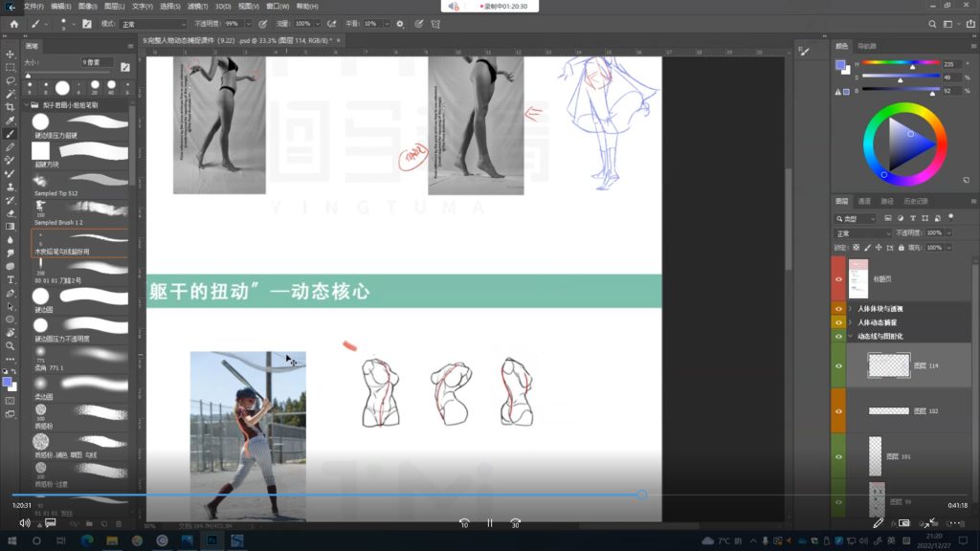Screen dimensions: 980x551
Task: Hide layer 图层 114 with its eye icon
Action: coord(838,366)
